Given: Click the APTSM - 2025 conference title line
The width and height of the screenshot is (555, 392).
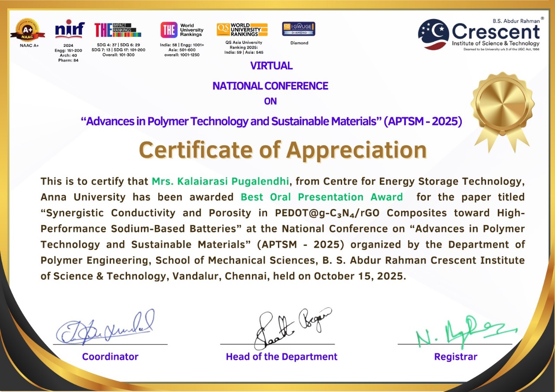Looking at the screenshot, I should pos(271,121).
